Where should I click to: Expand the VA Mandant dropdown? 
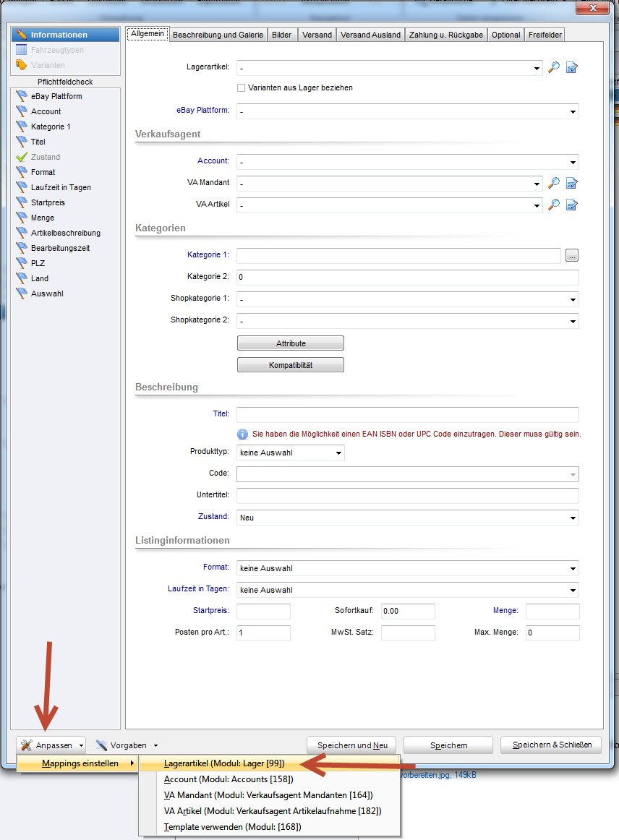pyautogui.click(x=537, y=184)
